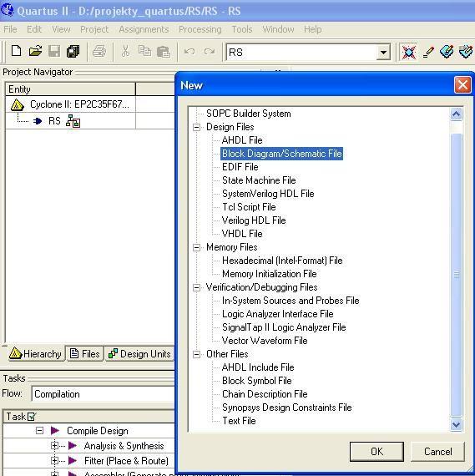The image size is (475, 476).
Task: Click the New file toolbar icon
Action: click(16, 51)
